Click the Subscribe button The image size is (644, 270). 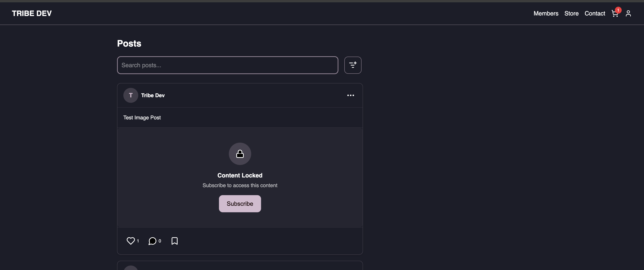pos(240,204)
